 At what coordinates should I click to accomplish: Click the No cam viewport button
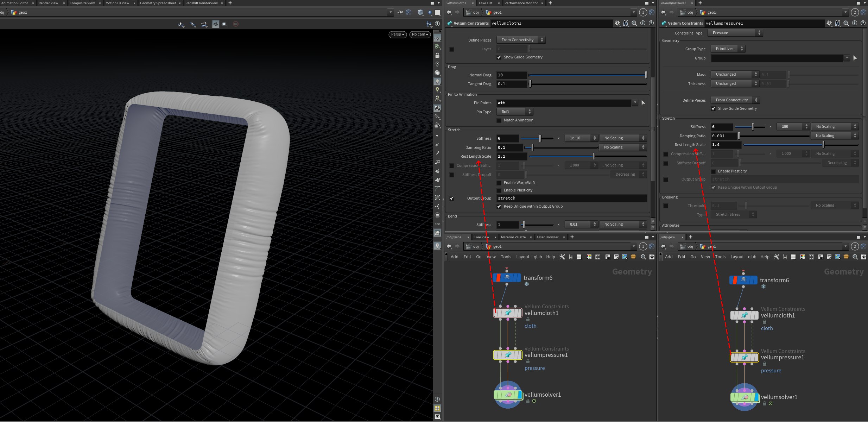420,34
